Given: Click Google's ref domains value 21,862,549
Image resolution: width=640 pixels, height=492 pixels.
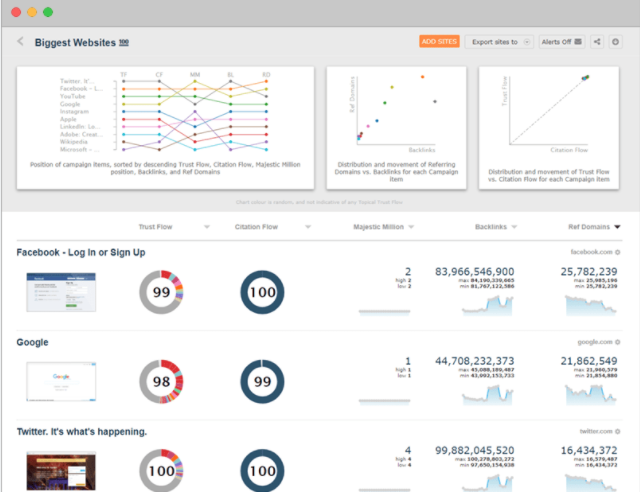Looking at the screenshot, I should coord(589,361).
